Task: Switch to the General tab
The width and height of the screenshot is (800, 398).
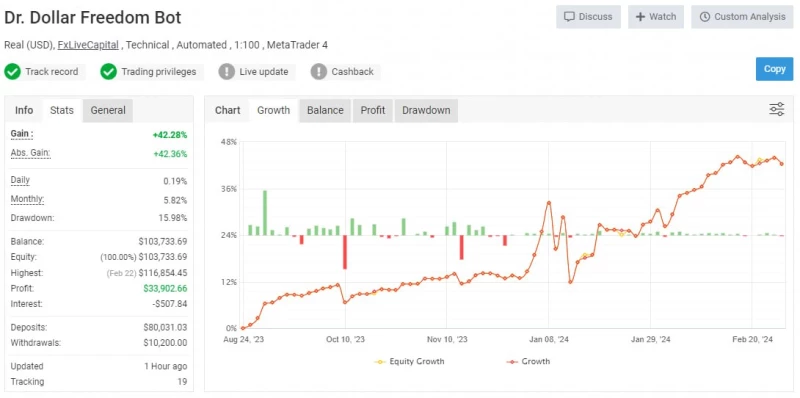Action: (108, 110)
